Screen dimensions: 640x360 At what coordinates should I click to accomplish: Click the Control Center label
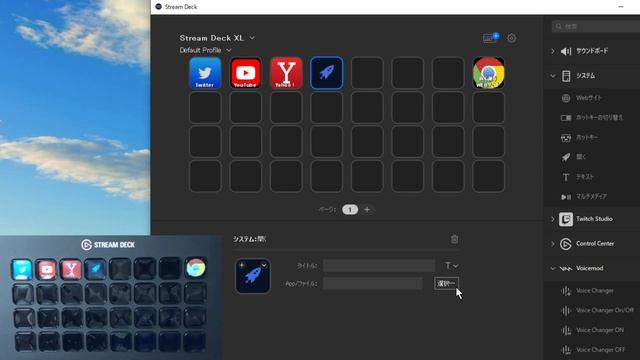click(x=595, y=244)
